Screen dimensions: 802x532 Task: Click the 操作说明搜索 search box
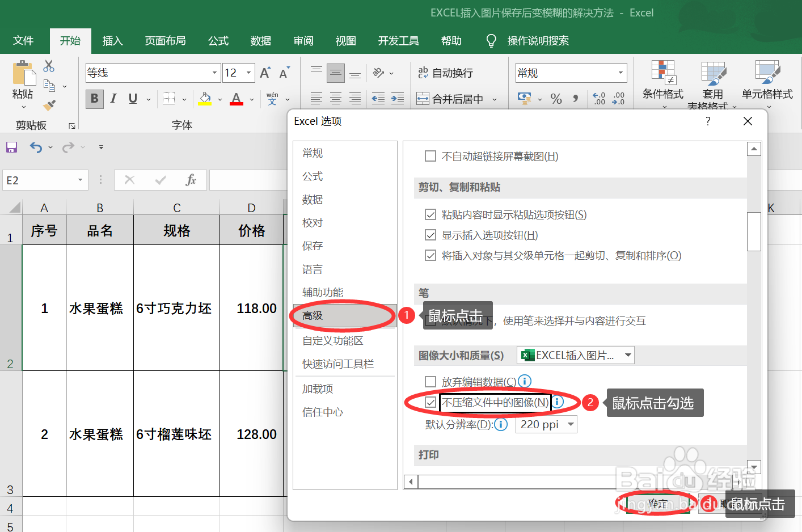[538, 41]
